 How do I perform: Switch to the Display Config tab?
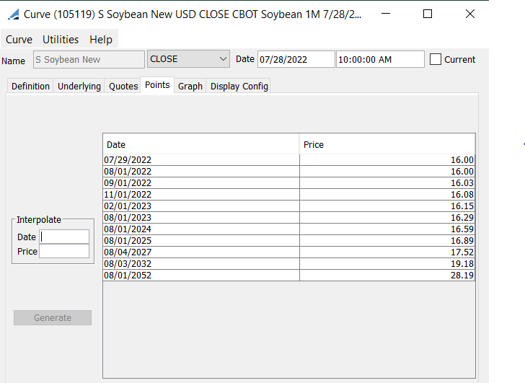tap(239, 86)
